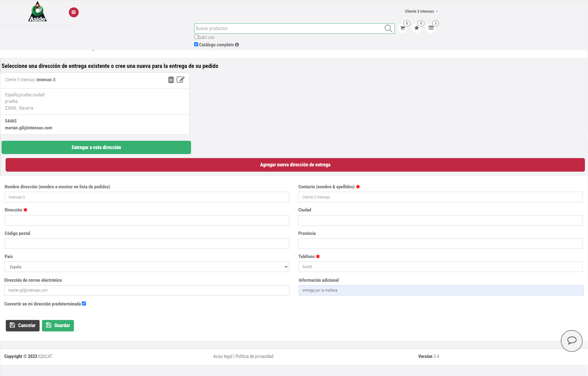This screenshot has height=376, width=588.
Task: Save the address with Guardar
Action: click(x=58, y=325)
